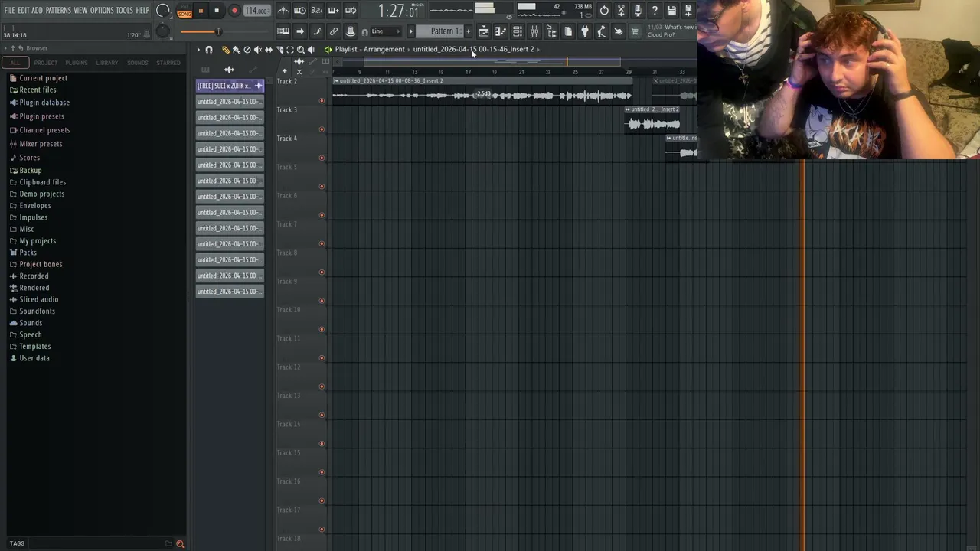Open the playlist options menu arrow
The height and width of the screenshot is (551, 980).
click(x=198, y=50)
